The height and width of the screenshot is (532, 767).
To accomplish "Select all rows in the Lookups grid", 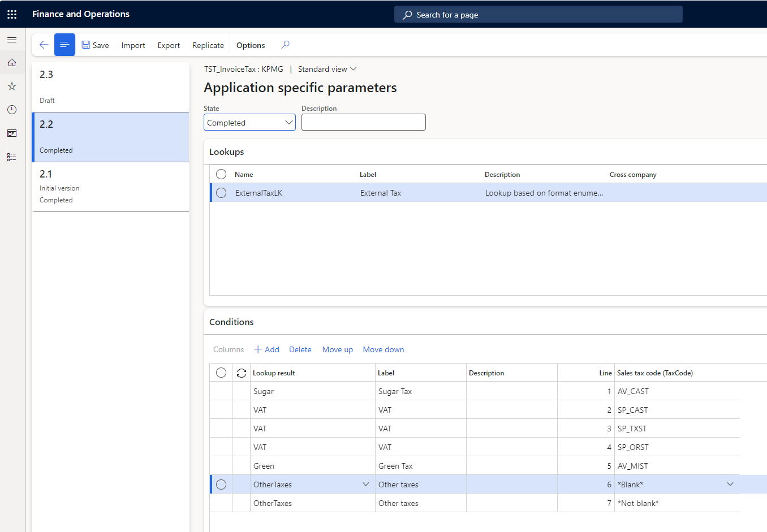I will coord(221,174).
